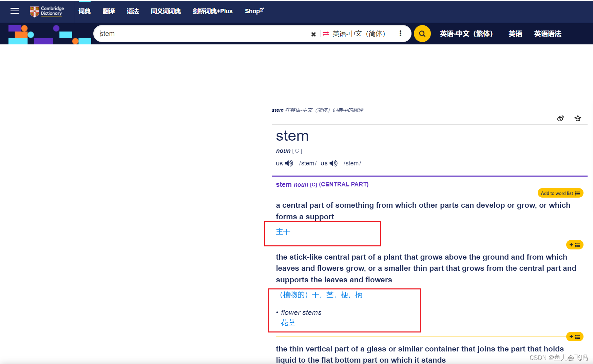Select the 翻译 menu item
Viewport: 593px width, 364px height.
click(x=108, y=11)
